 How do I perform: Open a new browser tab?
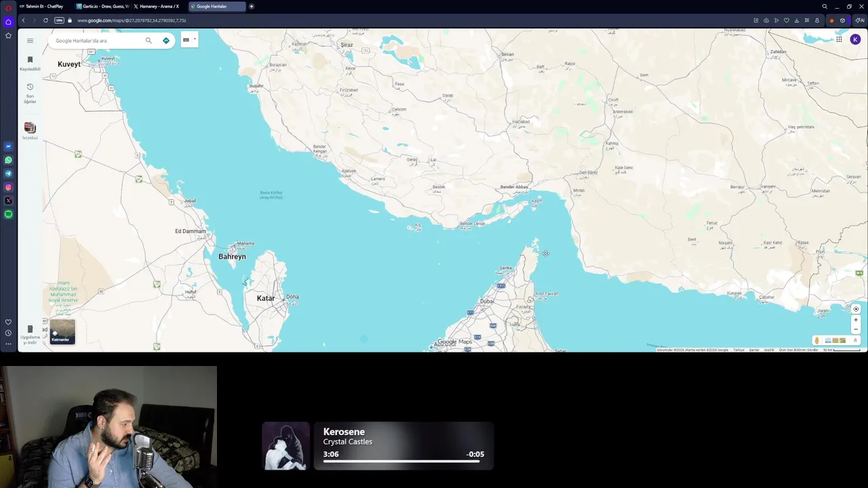[252, 6]
